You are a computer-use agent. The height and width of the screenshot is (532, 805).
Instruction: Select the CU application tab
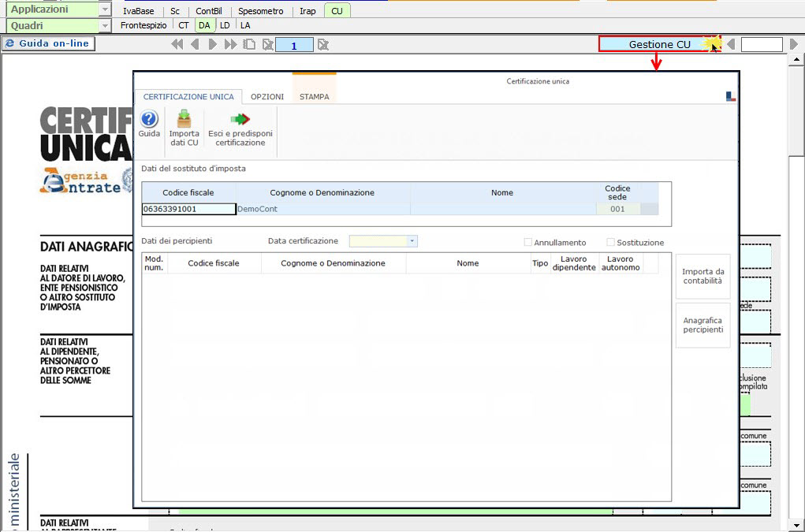tap(337, 11)
